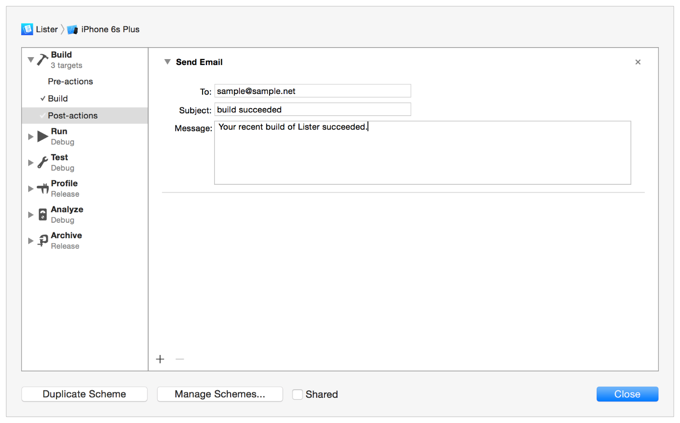Click the Archive icon in sidebar
This screenshot has height=423, width=680.
click(42, 240)
